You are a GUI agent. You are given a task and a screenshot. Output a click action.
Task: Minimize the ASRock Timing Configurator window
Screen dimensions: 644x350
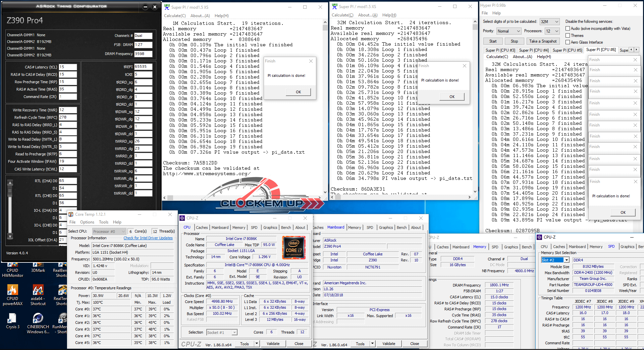tap(145, 7)
